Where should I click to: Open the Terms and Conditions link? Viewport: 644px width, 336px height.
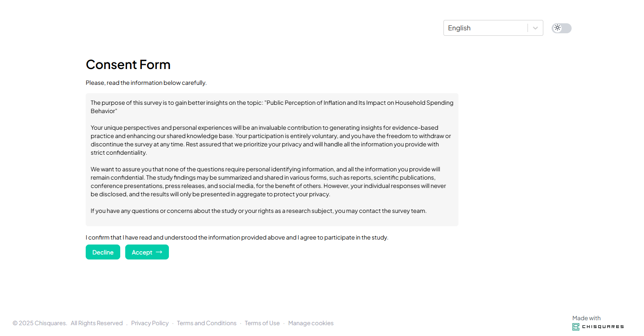pos(206,323)
